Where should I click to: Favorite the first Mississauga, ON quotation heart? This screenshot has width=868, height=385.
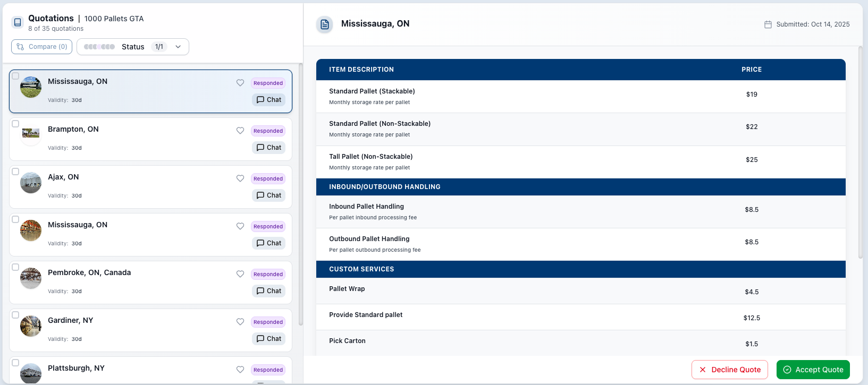pos(240,83)
